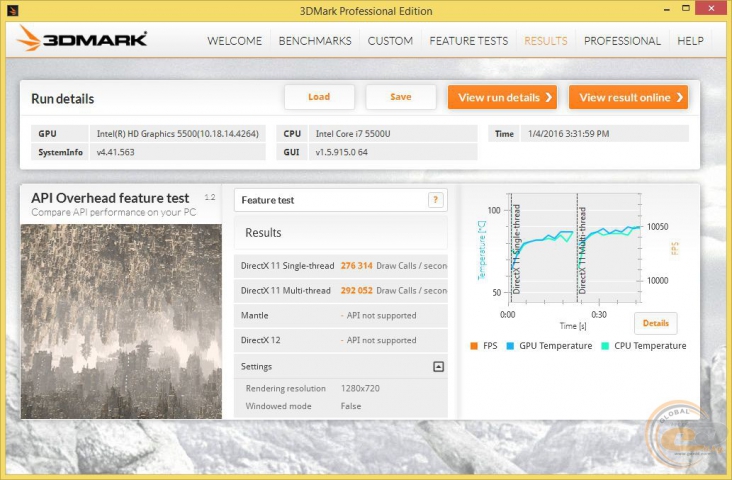
Task: Go to the CUSTOM tab
Action: click(390, 41)
